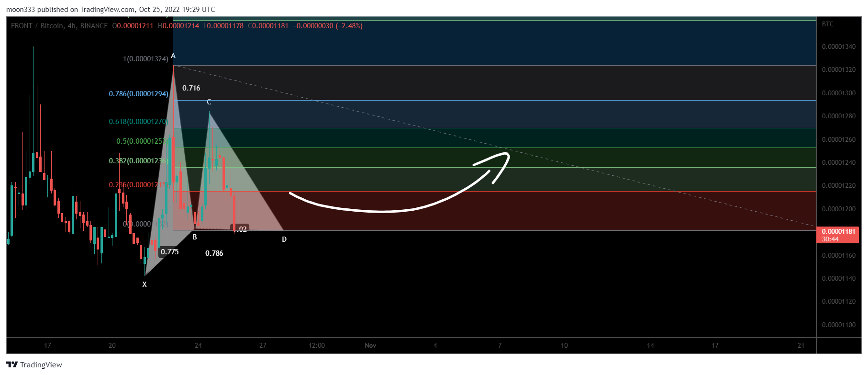Click the TradingView logo icon
The height and width of the screenshot is (375, 868).
pyautogui.click(x=12, y=364)
